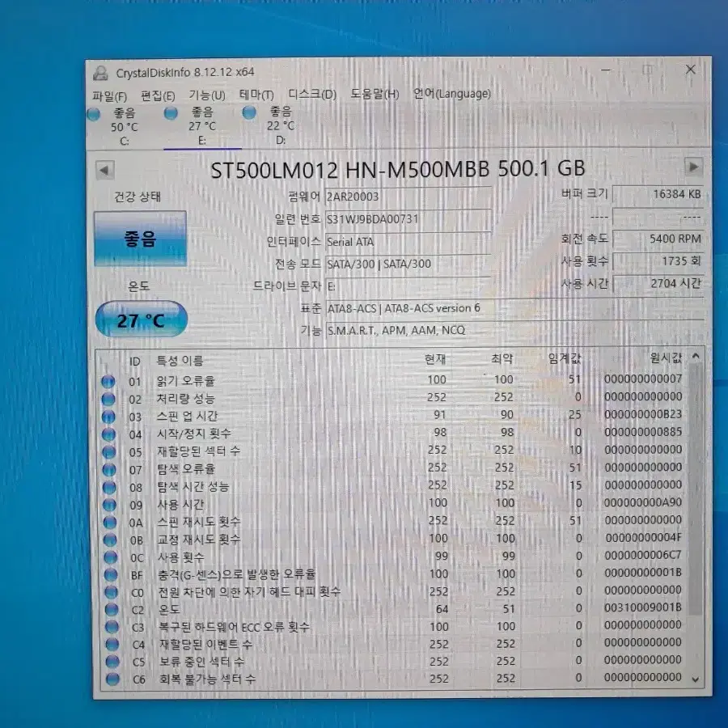728x728 pixels.
Task: Click scroll up arrow of SMART list
Action: (x=696, y=356)
